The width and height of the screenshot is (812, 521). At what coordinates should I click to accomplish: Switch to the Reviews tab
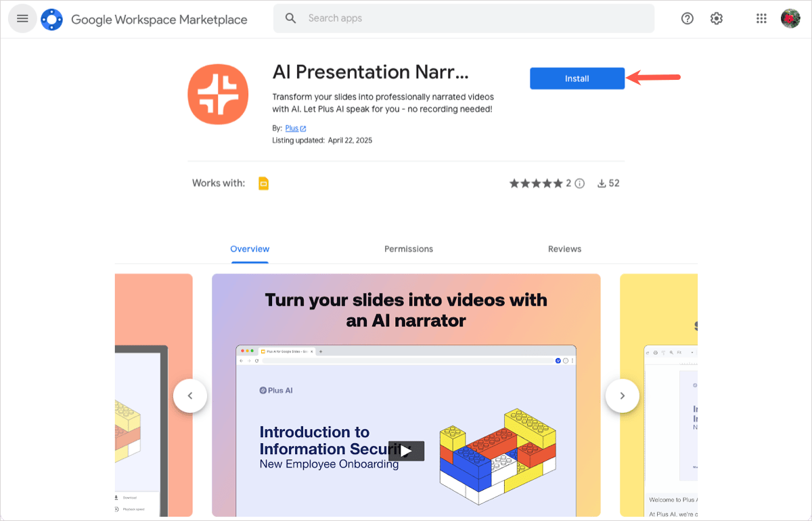(x=565, y=249)
